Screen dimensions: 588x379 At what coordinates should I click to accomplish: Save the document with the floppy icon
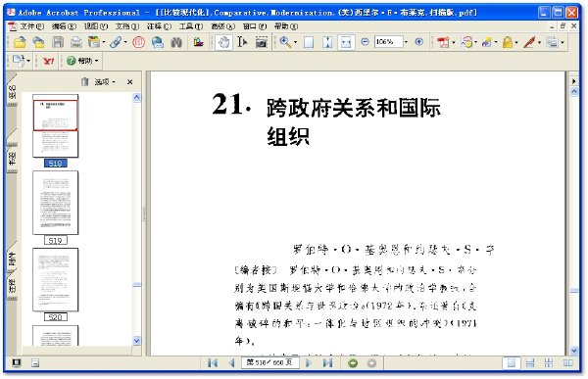pos(58,42)
